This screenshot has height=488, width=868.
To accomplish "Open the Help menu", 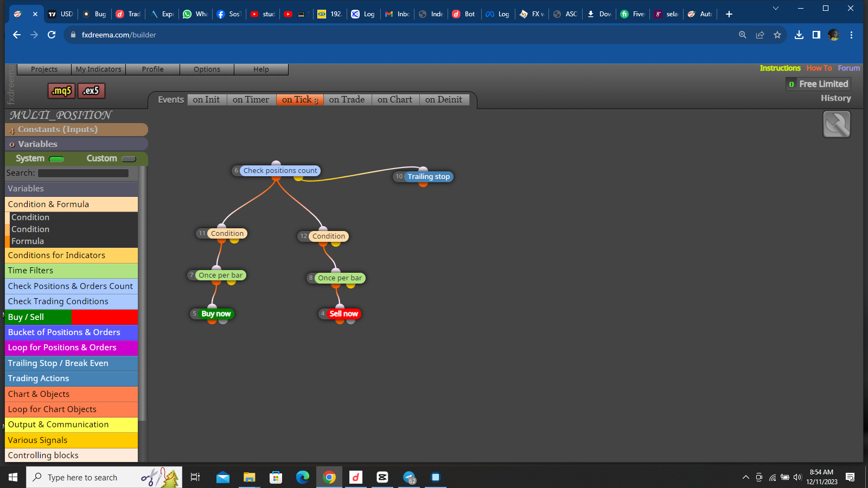I will pyautogui.click(x=261, y=69).
